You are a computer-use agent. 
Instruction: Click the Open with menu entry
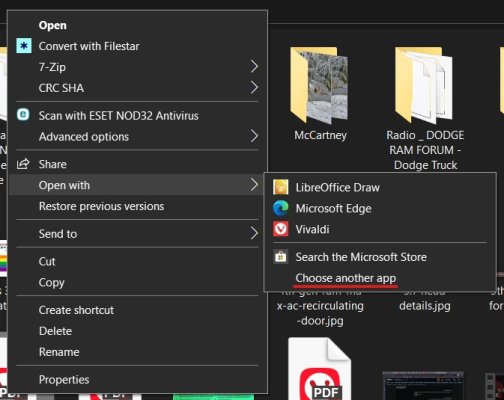137,185
